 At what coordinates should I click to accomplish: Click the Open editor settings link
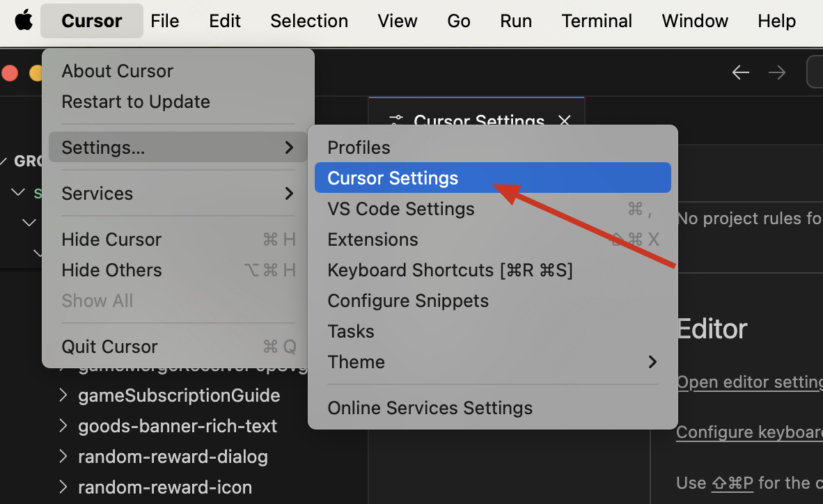pyautogui.click(x=749, y=382)
